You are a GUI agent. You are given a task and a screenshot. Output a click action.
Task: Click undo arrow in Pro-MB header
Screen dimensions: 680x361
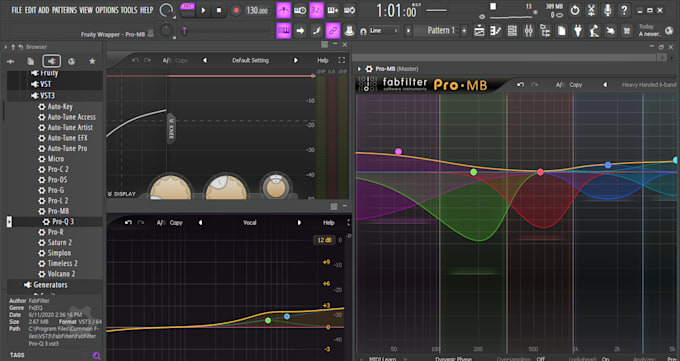click(x=520, y=85)
